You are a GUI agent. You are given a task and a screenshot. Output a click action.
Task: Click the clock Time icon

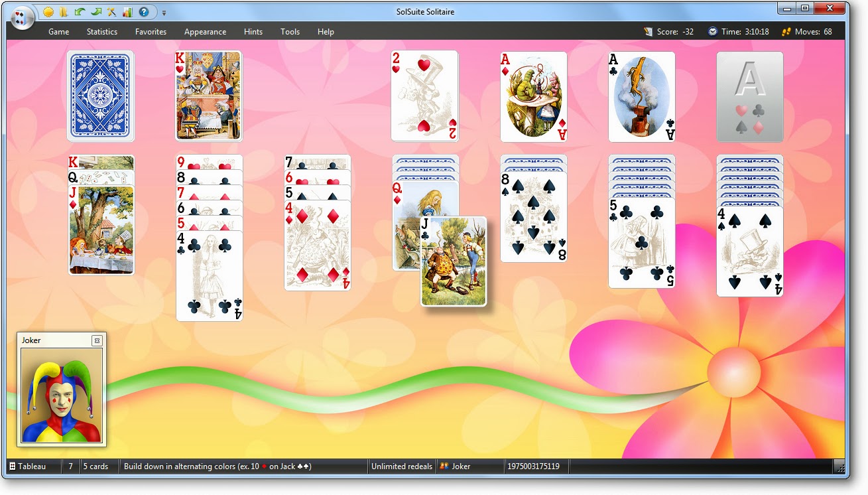click(713, 31)
